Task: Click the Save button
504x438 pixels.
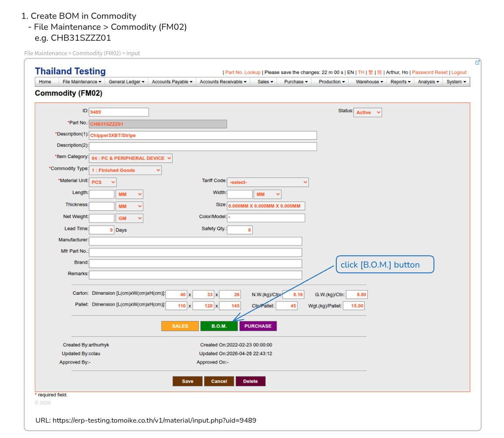Action: coord(187,381)
